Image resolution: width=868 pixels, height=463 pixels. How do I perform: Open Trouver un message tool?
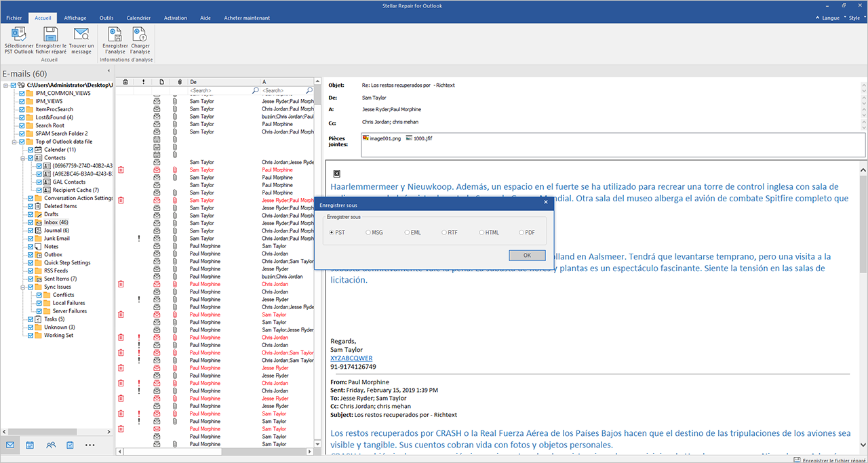(x=81, y=41)
